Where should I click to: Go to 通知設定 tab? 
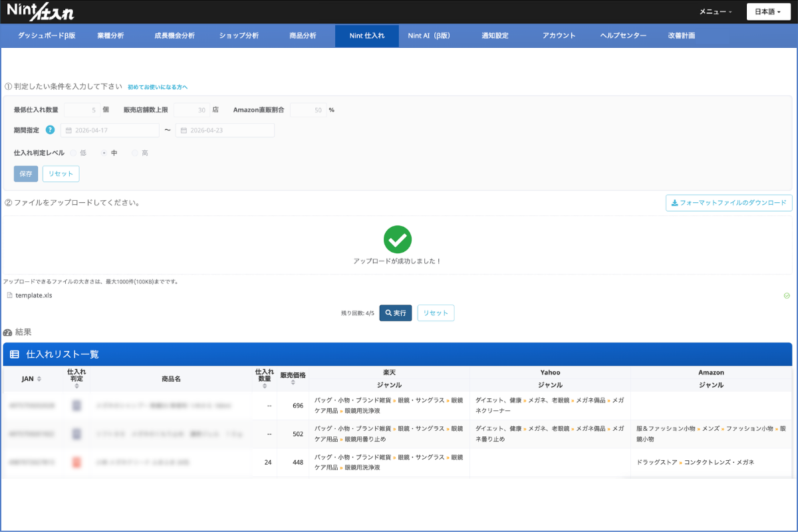495,36
